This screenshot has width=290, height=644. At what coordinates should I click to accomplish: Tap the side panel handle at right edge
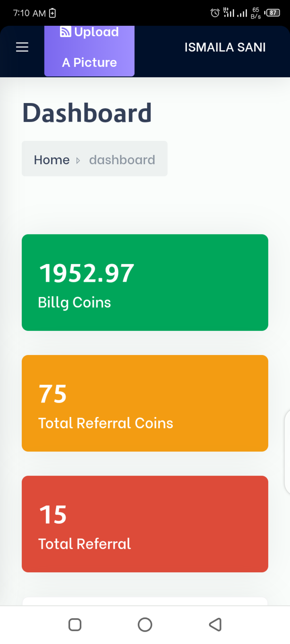click(287, 452)
